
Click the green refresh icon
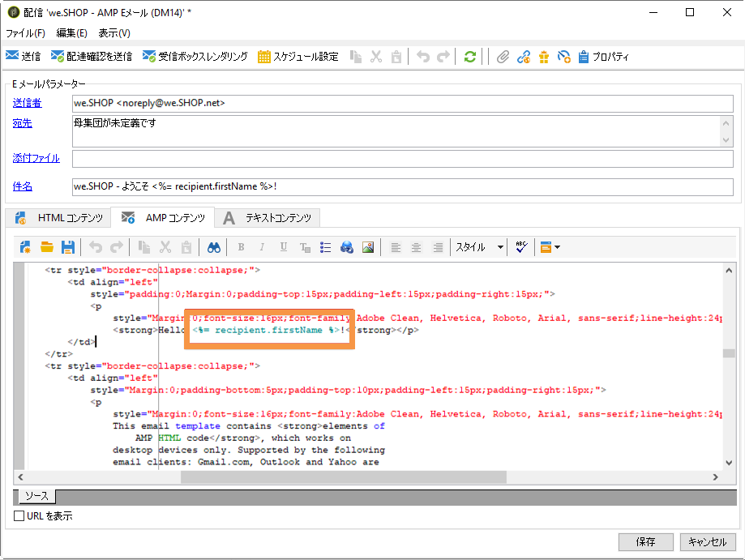[x=470, y=57]
